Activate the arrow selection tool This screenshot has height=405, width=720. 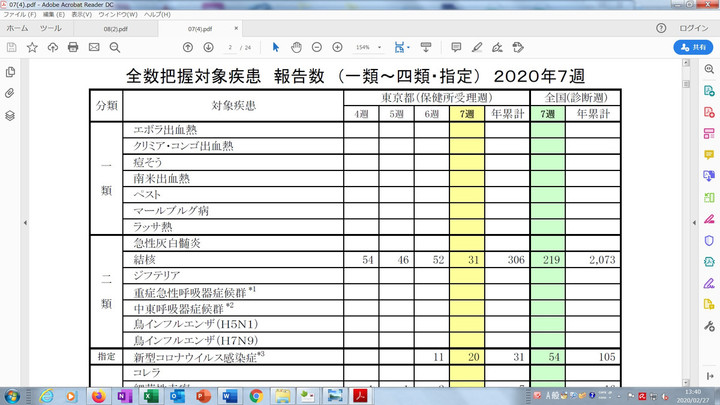(276, 47)
